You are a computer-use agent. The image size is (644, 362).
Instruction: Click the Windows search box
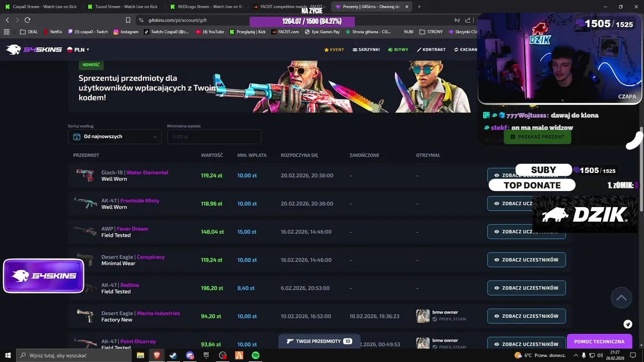click(x=72, y=355)
